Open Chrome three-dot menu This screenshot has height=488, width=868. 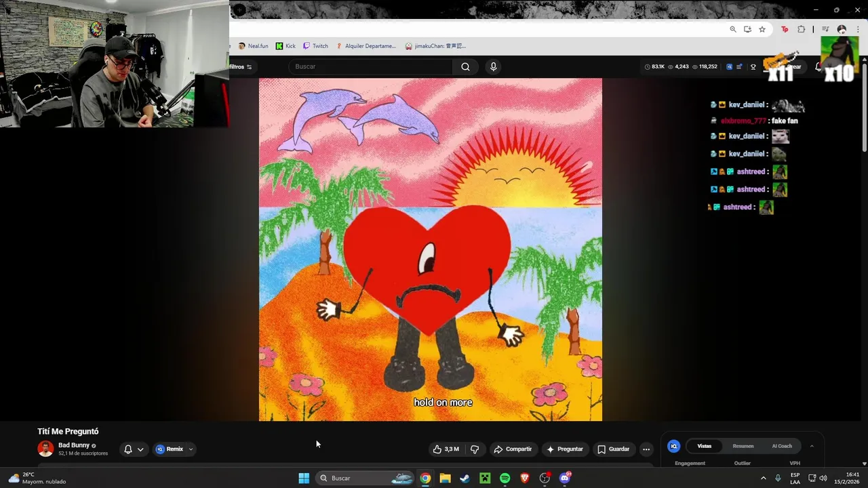[x=857, y=29]
